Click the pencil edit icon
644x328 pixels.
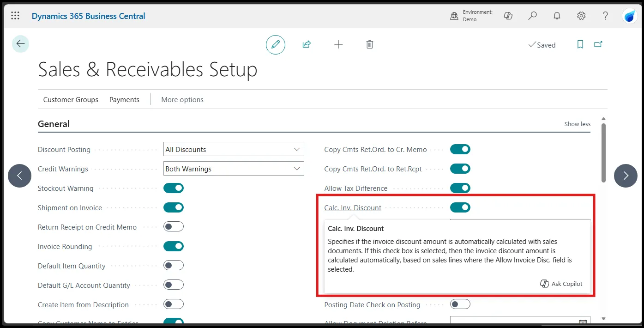(x=276, y=45)
